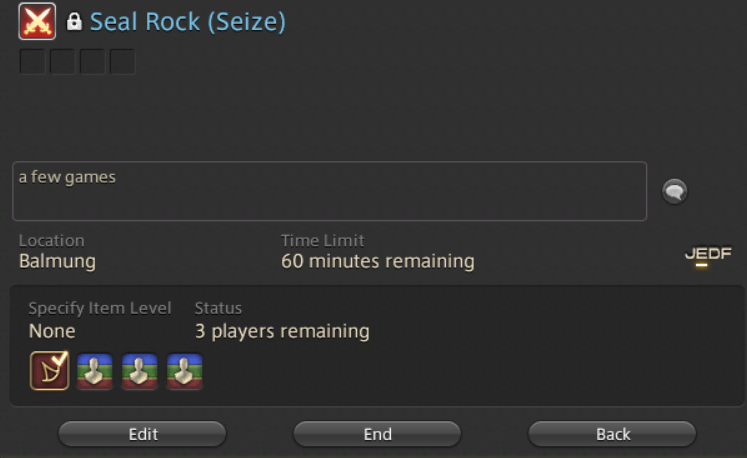Click the crossed swords PvP duty icon
Viewport: 747px width, 458px height.
37,21
